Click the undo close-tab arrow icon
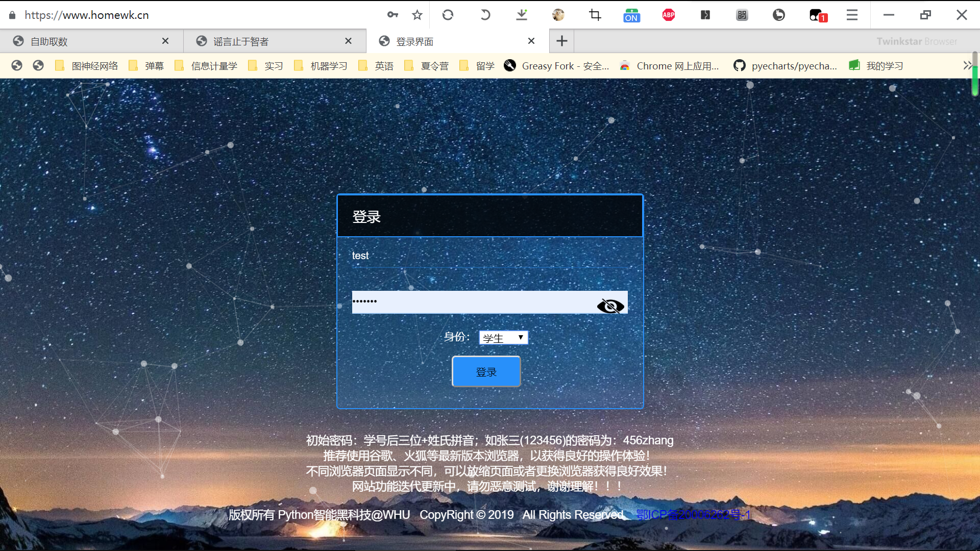The width and height of the screenshot is (980, 551). coord(485,15)
